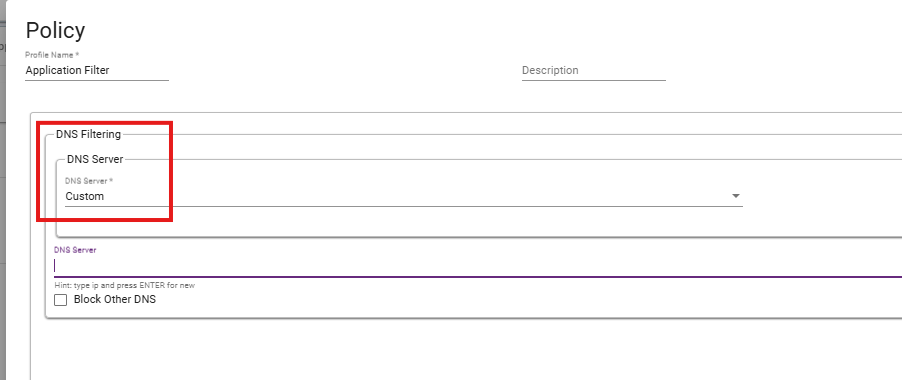Click the blinking cursor in DNS Server field
This screenshot has width=902, height=380.
point(55,266)
